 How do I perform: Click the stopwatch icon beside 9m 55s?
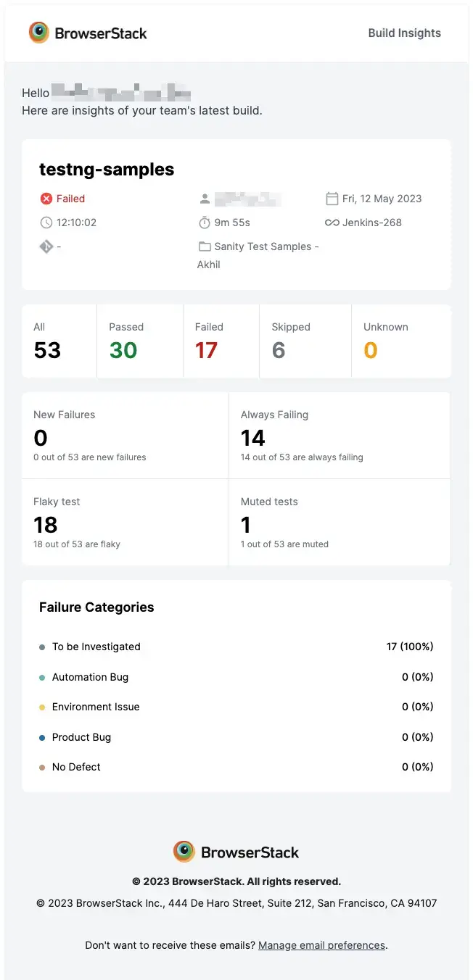205,223
